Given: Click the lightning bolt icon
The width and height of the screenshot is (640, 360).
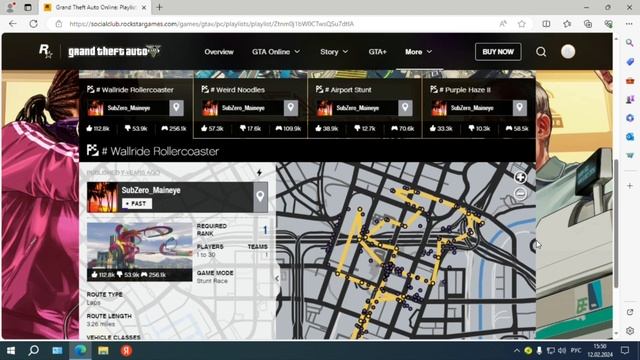Looking at the screenshot, I should [x=259, y=173].
